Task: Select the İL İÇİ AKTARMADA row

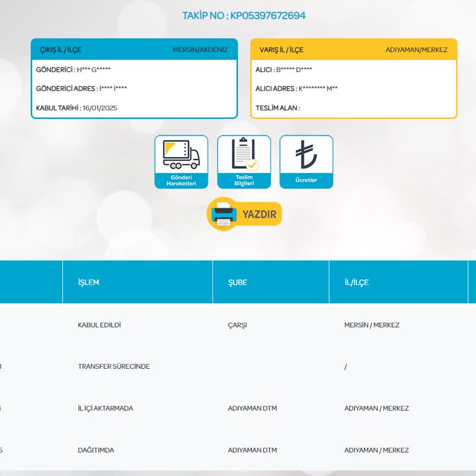Action: (x=238, y=408)
